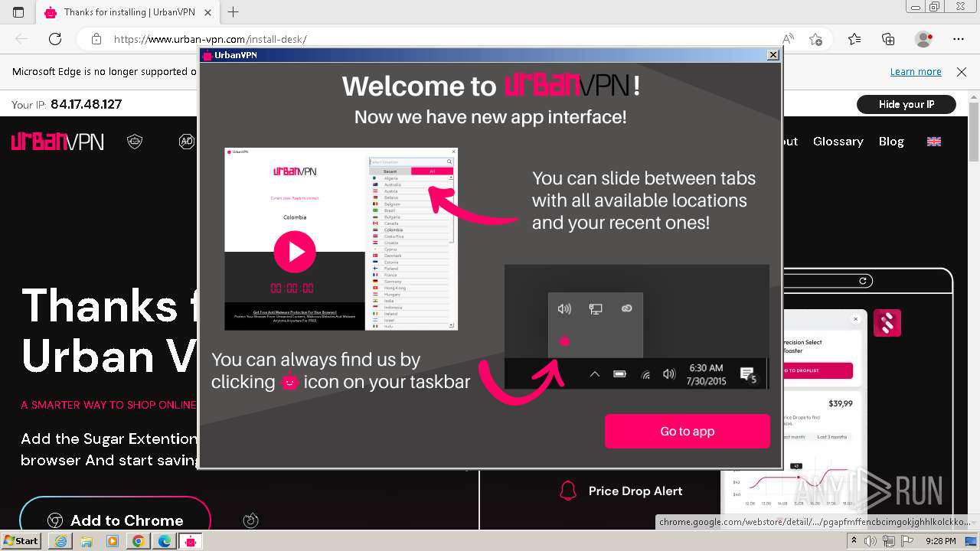Open Collections icon in Edge toolbar
Screen dimensions: 980x551
888,39
